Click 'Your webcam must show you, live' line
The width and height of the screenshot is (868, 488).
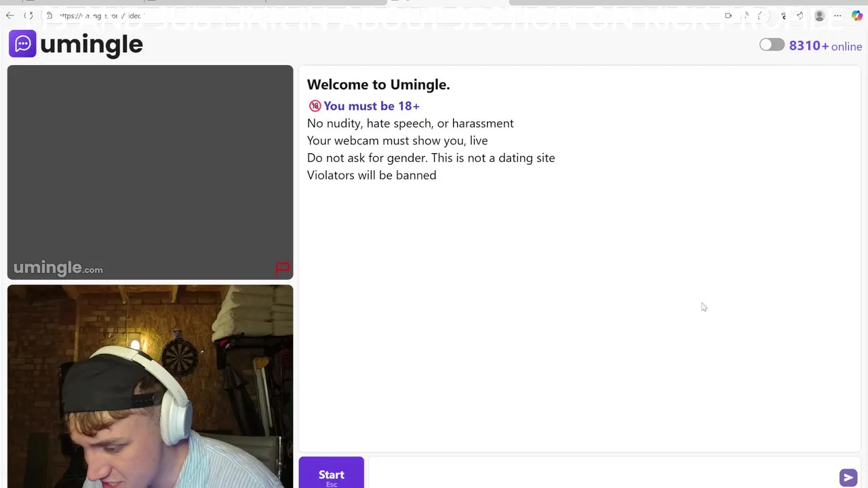pyautogui.click(x=397, y=140)
